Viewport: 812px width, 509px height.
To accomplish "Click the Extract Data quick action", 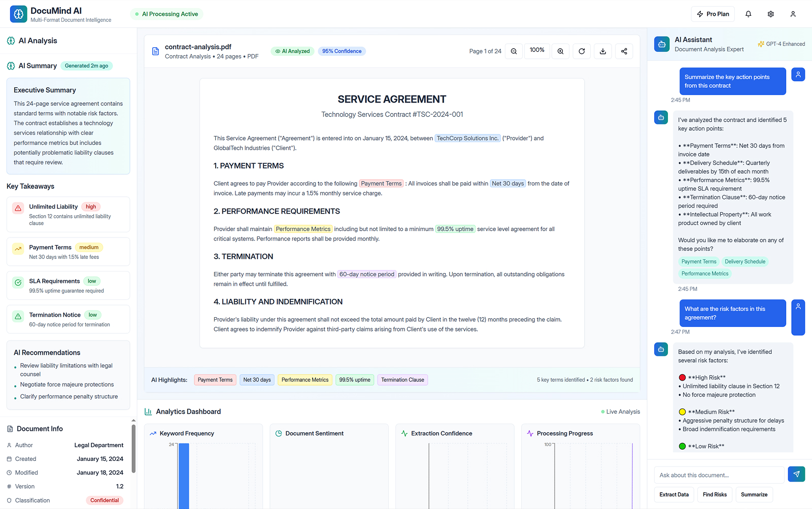I will pos(674,495).
